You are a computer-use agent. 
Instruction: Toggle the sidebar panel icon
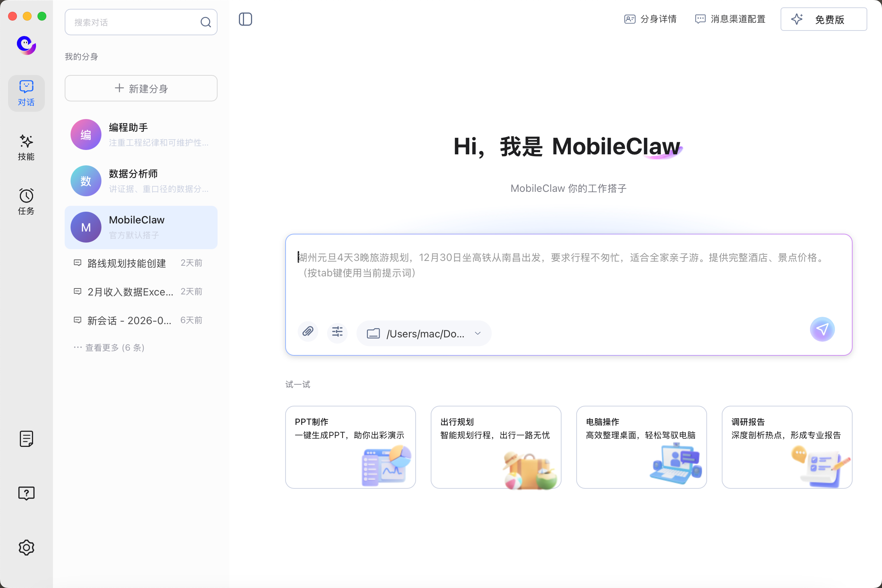pos(245,19)
